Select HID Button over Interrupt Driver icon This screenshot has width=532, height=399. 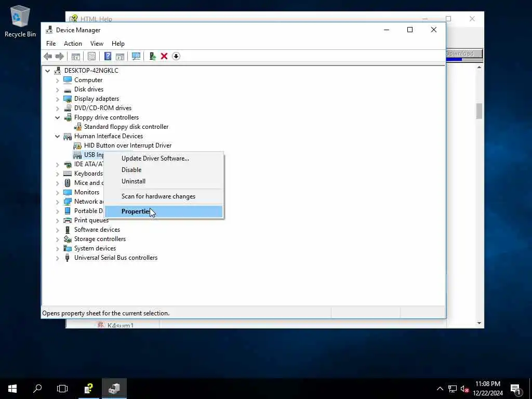77,145
